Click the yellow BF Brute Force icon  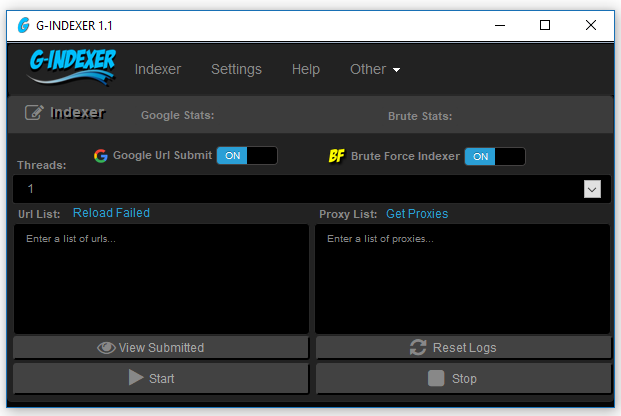336,156
